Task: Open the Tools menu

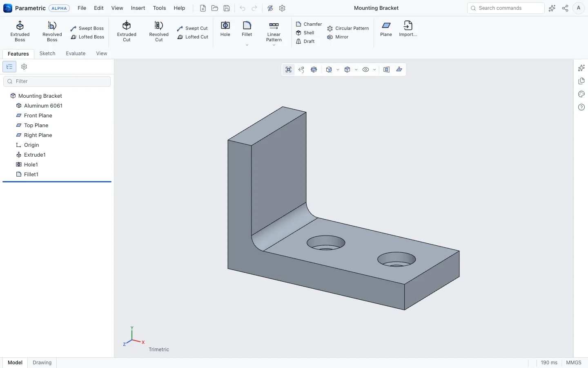Action: coord(159,8)
